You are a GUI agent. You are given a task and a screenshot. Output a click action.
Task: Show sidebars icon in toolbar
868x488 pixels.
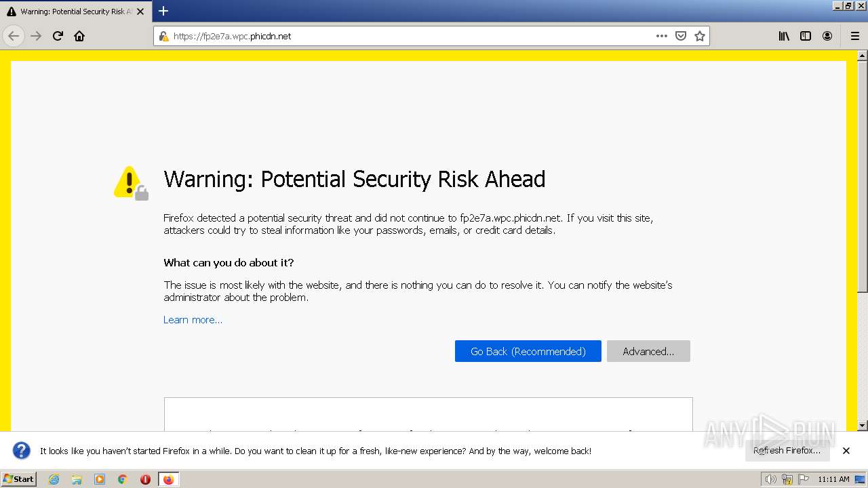pos(806,36)
